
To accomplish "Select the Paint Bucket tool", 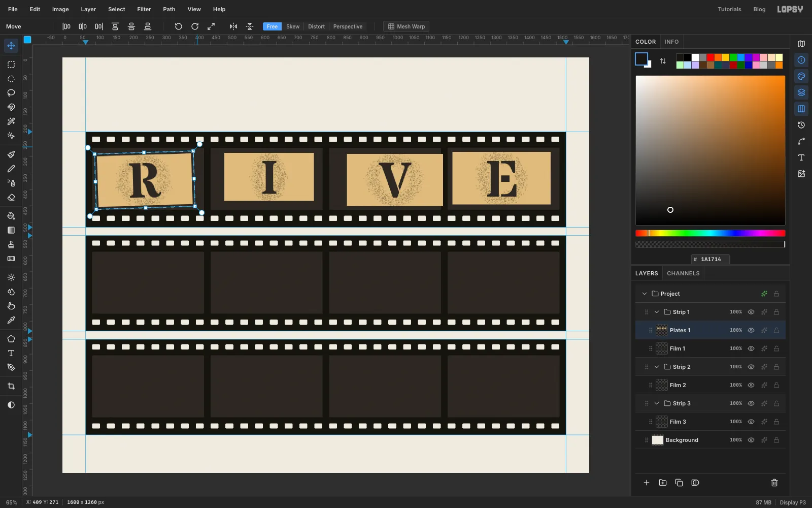I will [x=11, y=216].
